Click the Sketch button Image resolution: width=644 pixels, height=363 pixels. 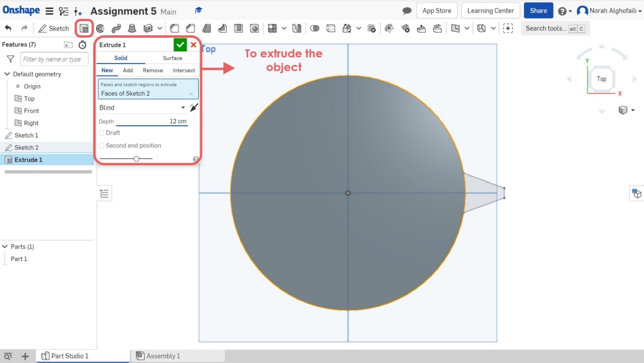coord(54,28)
